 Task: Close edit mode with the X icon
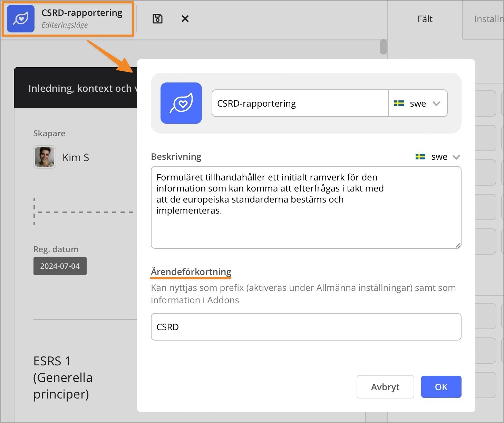[185, 19]
